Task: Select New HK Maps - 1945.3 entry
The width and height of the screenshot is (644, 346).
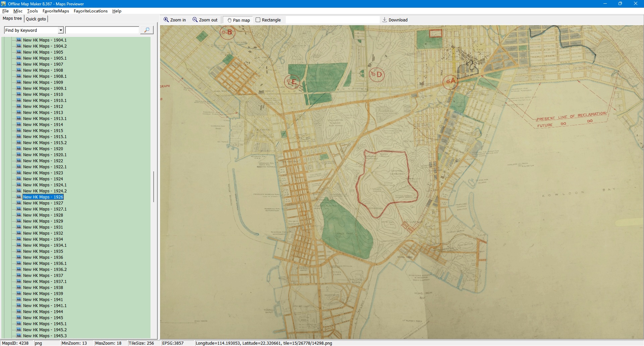Action: point(45,336)
